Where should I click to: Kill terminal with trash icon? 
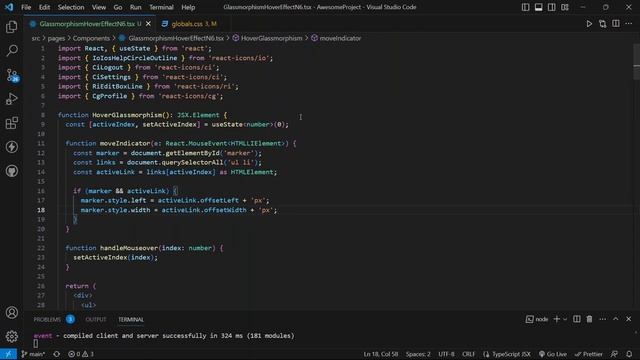(589, 319)
